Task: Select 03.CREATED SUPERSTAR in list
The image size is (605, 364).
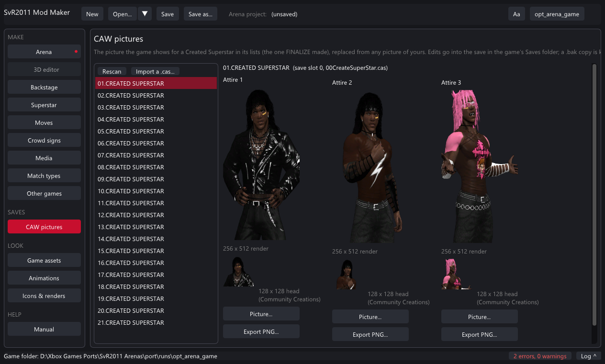Action: 156,107
